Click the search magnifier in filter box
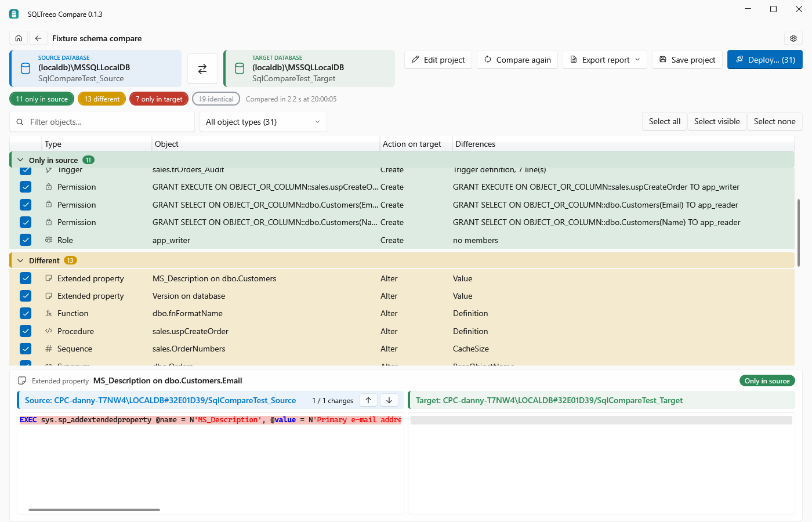The height and width of the screenshot is (522, 812). (x=20, y=122)
